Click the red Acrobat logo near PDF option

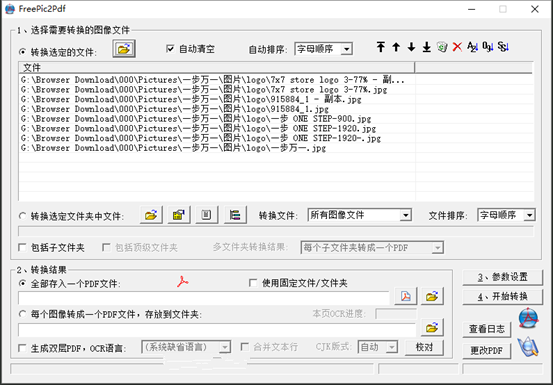point(183,282)
